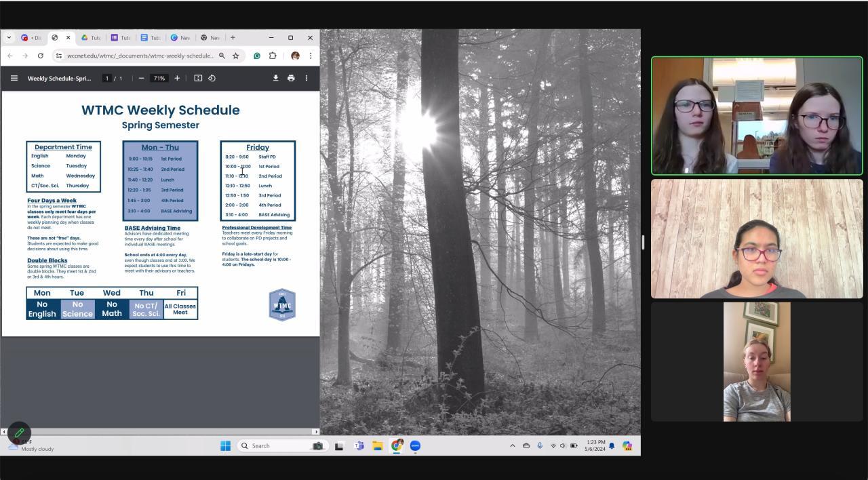
Task: Click the 'All Classes Meet' Friday cell
Action: pyautogui.click(x=180, y=309)
